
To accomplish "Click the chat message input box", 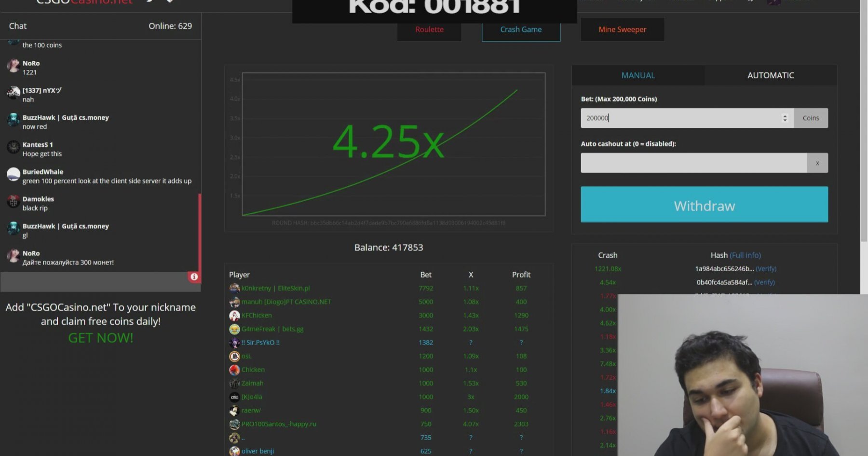I will coord(94,282).
